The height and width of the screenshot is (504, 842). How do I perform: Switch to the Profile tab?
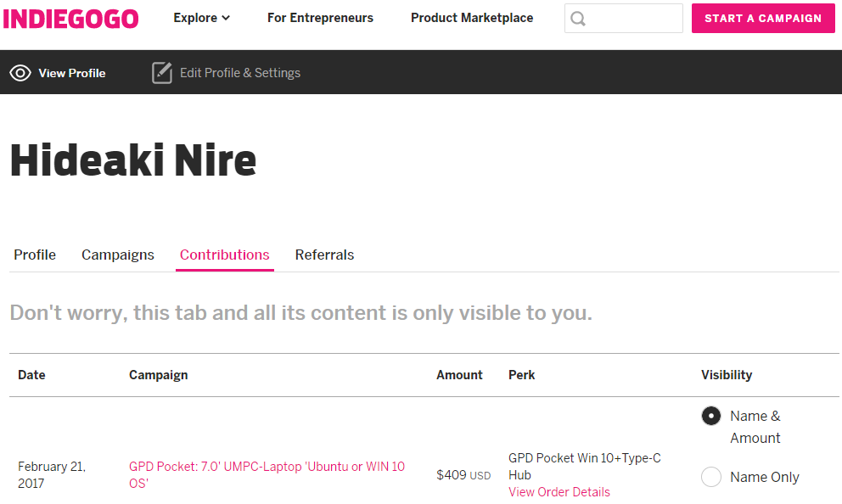[35, 255]
